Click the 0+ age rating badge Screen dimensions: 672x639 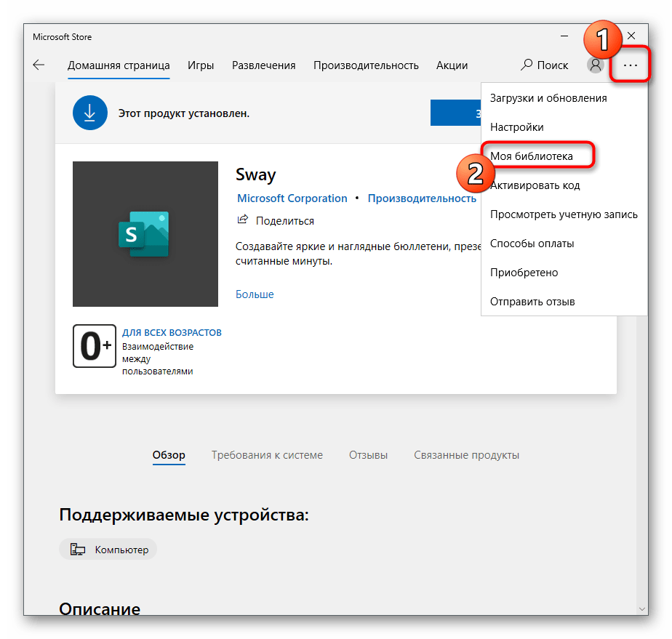[x=95, y=346]
